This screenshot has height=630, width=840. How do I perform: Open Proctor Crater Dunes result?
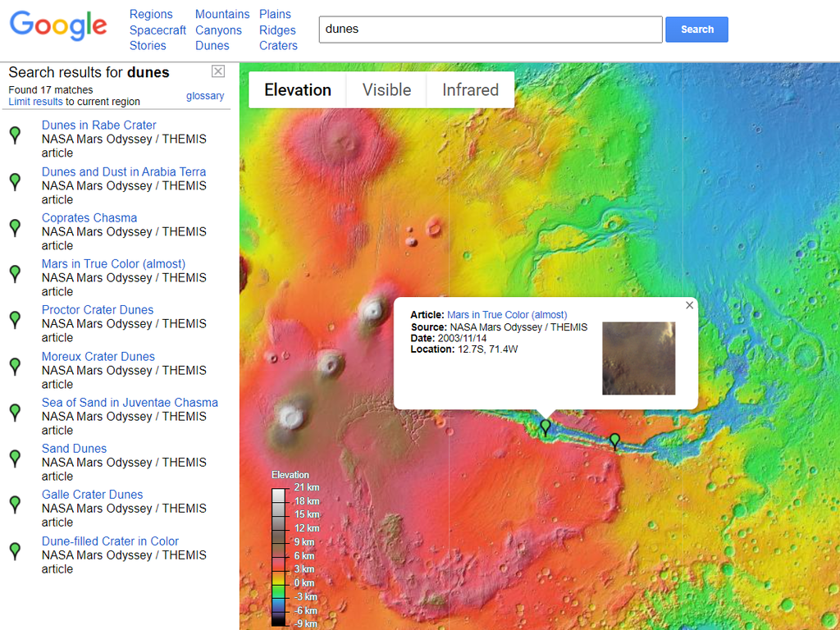tap(98, 309)
